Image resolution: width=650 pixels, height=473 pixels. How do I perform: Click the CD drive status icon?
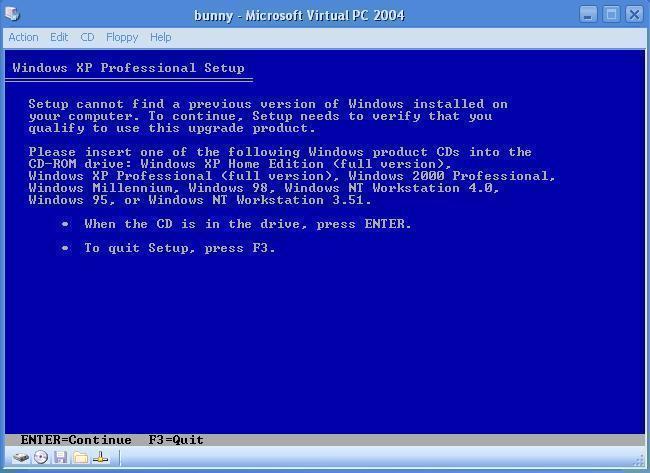[x=41, y=458]
